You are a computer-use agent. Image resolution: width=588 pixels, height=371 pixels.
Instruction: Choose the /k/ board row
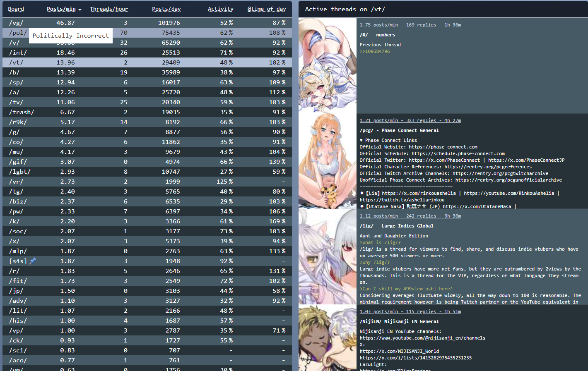point(147,221)
